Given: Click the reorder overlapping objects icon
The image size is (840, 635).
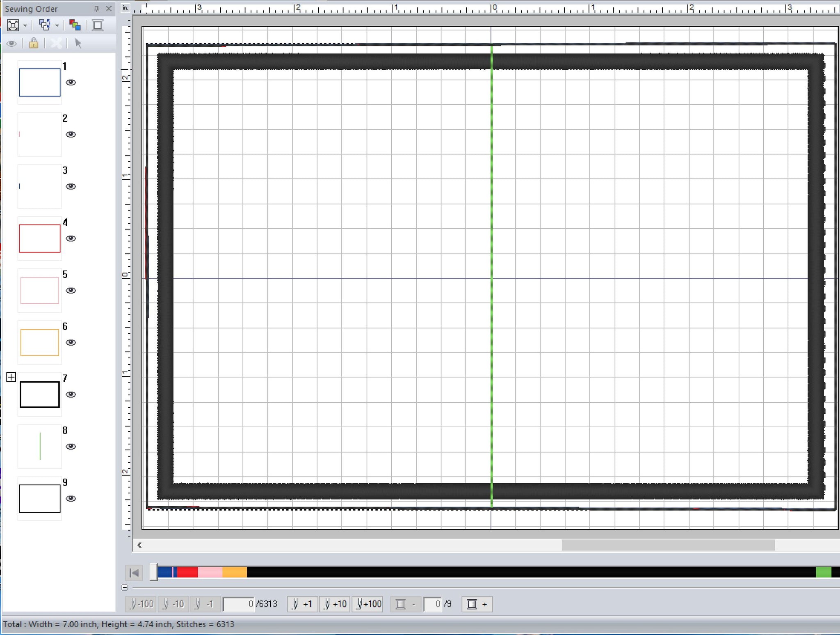Looking at the screenshot, I should click(44, 25).
